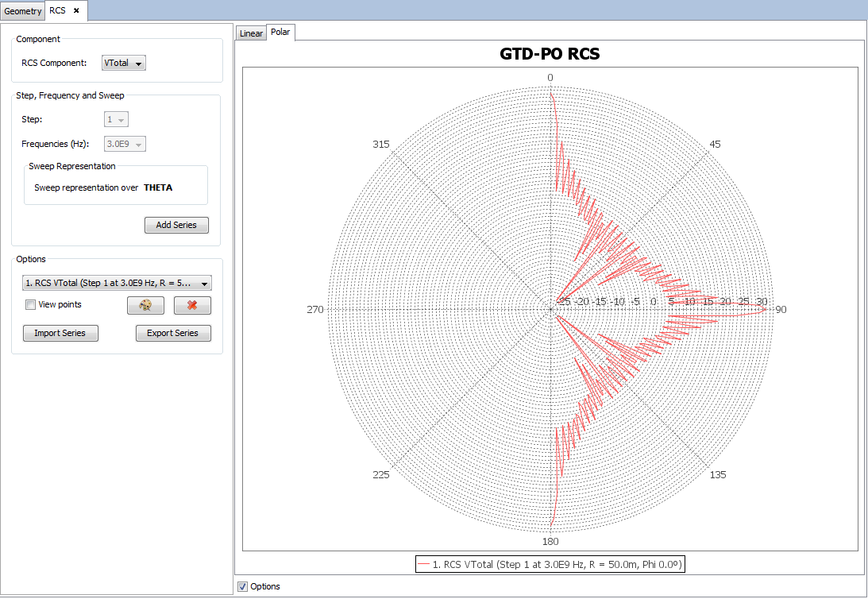868x599 pixels.
Task: Select the Polar plot tab
Action: click(x=280, y=33)
